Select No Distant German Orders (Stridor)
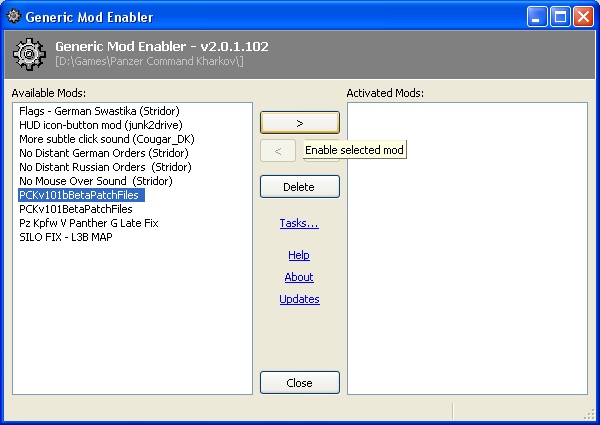This screenshot has height=425, width=600. (x=104, y=153)
